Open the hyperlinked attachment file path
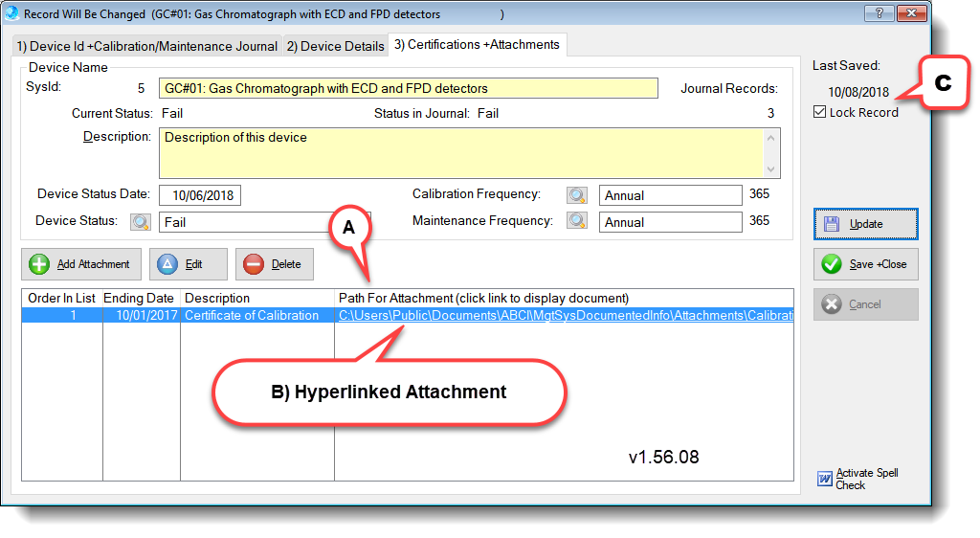This screenshot has width=980, height=538. coord(565,315)
